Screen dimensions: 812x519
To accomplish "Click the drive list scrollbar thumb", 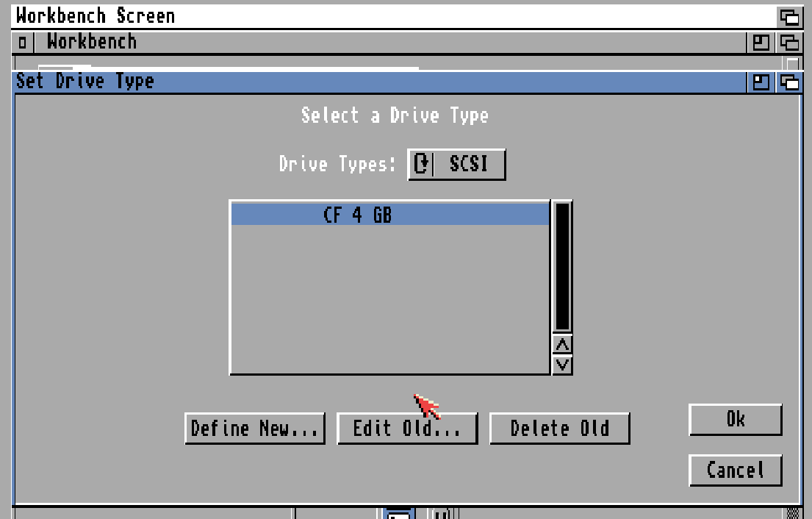I will coord(563,265).
